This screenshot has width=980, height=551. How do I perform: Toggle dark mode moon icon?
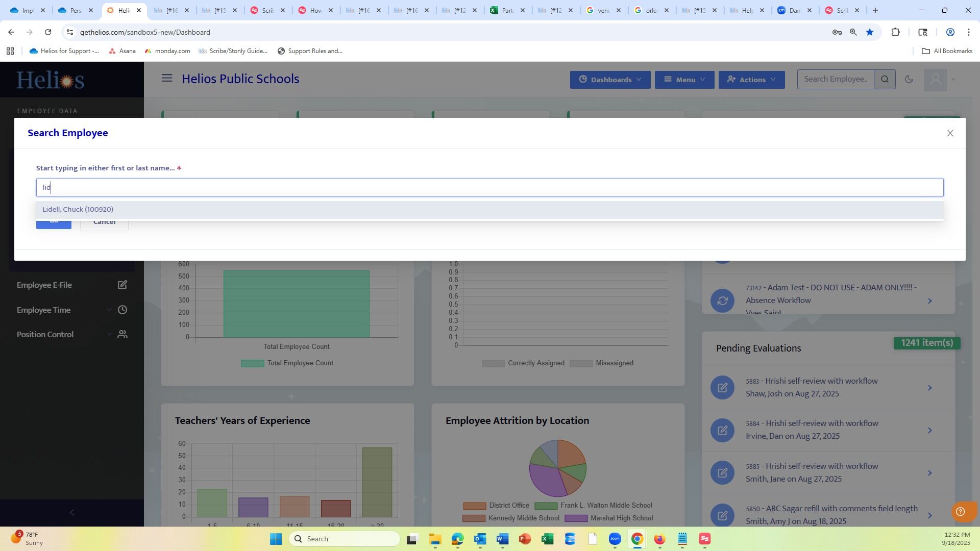pos(909,80)
